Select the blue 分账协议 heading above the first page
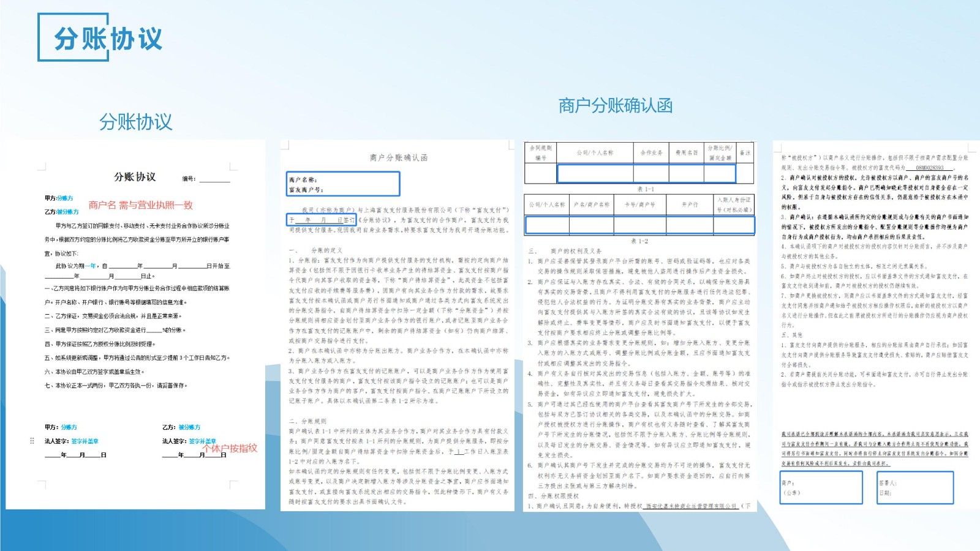 point(135,122)
